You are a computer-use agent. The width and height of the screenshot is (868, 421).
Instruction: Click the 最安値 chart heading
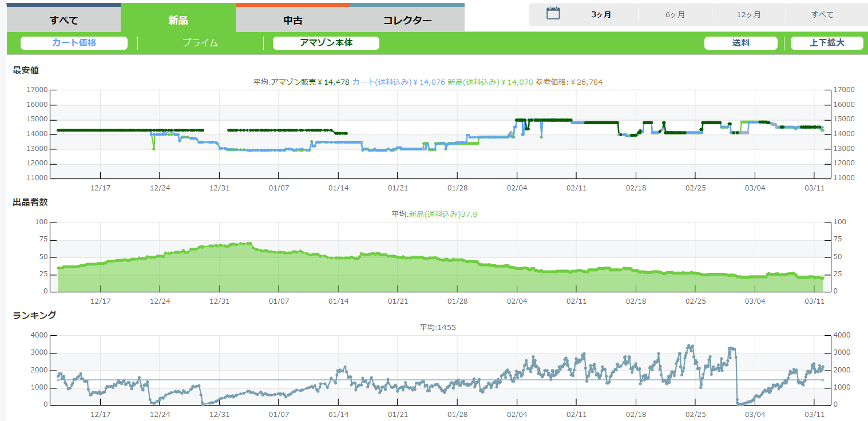tap(26, 70)
